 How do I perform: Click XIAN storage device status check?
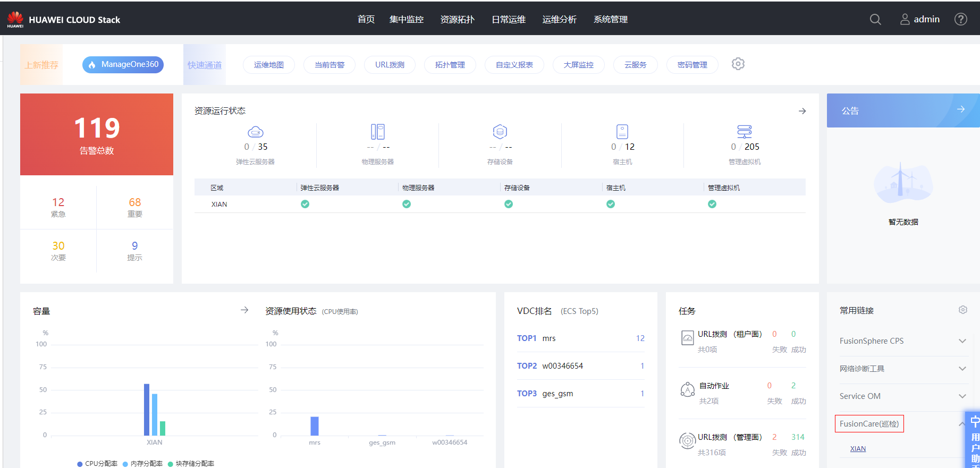click(x=509, y=204)
